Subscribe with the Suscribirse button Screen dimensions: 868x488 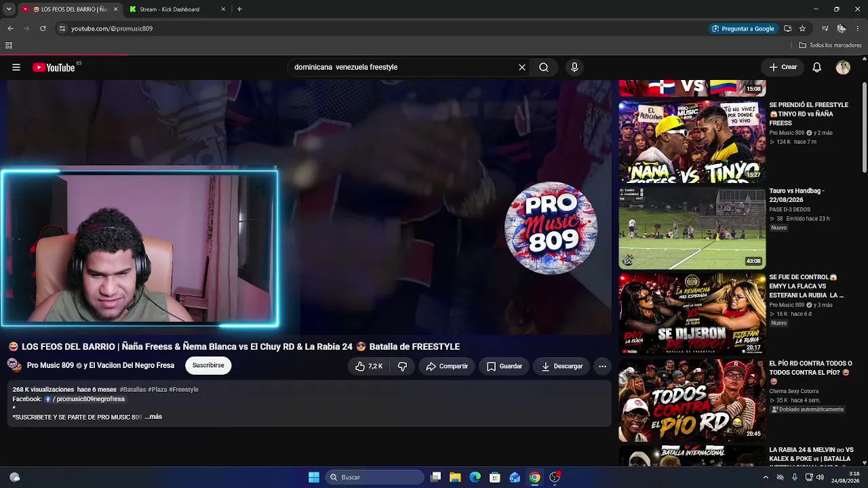pos(208,365)
